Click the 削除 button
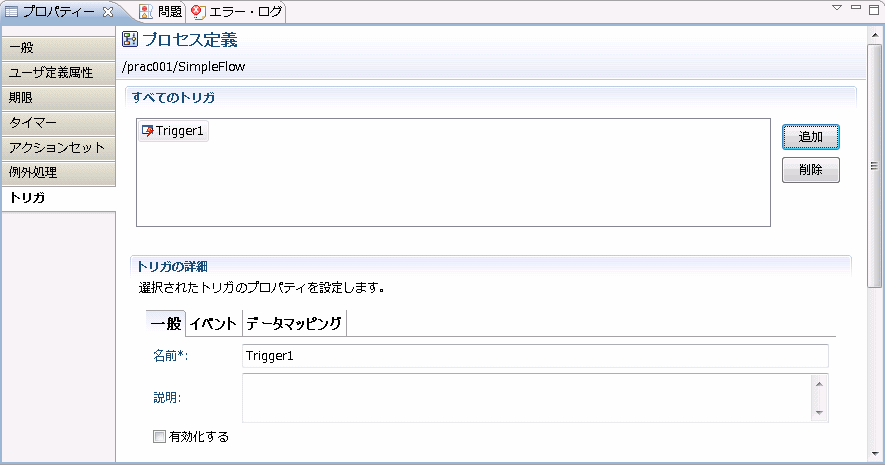The image size is (885, 465). (x=810, y=170)
